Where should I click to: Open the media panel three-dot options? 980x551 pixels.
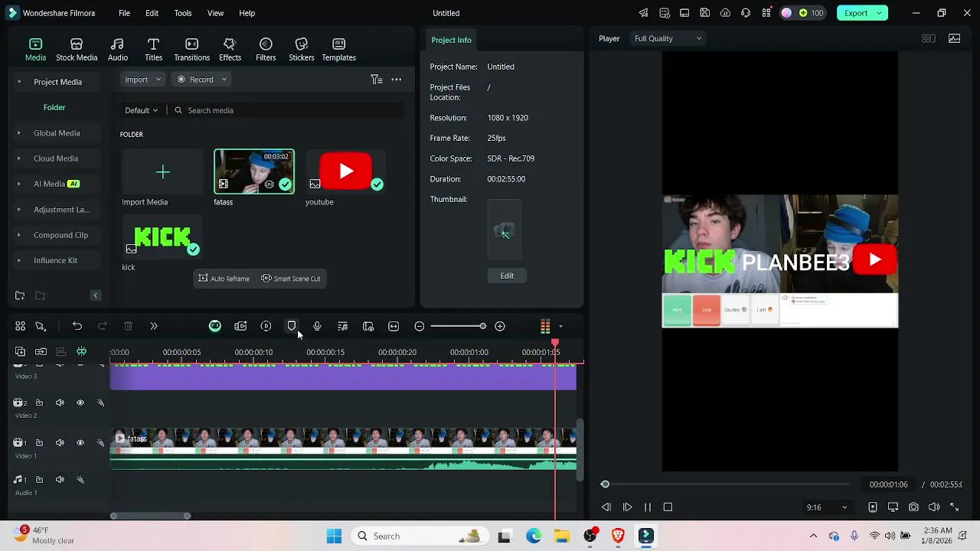397,80
